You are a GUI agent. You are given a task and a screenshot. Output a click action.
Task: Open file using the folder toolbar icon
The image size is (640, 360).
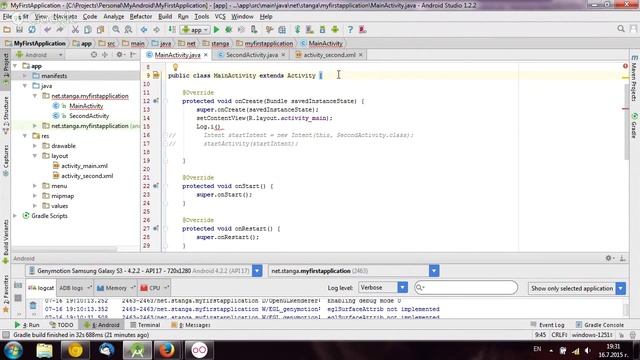tap(7, 29)
